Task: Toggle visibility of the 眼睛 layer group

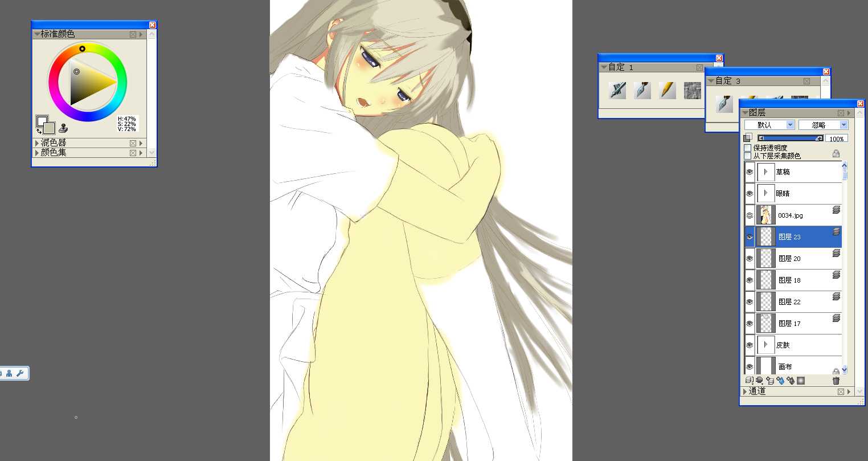Action: pyautogui.click(x=750, y=193)
